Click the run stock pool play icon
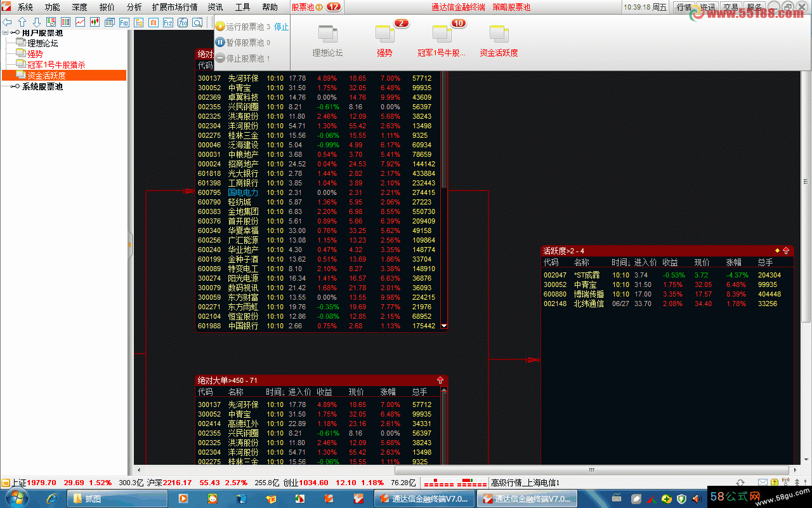 click(x=220, y=27)
